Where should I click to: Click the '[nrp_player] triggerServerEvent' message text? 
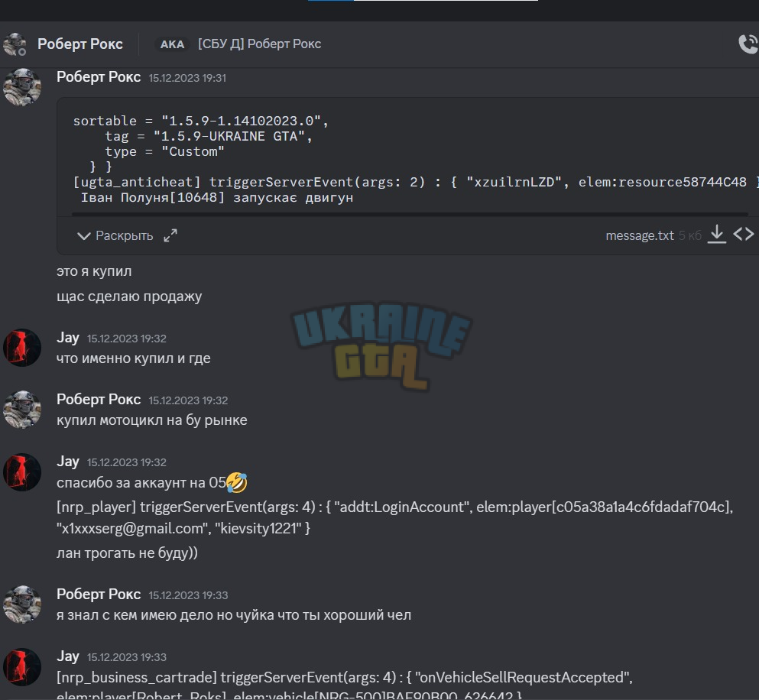pos(395,517)
